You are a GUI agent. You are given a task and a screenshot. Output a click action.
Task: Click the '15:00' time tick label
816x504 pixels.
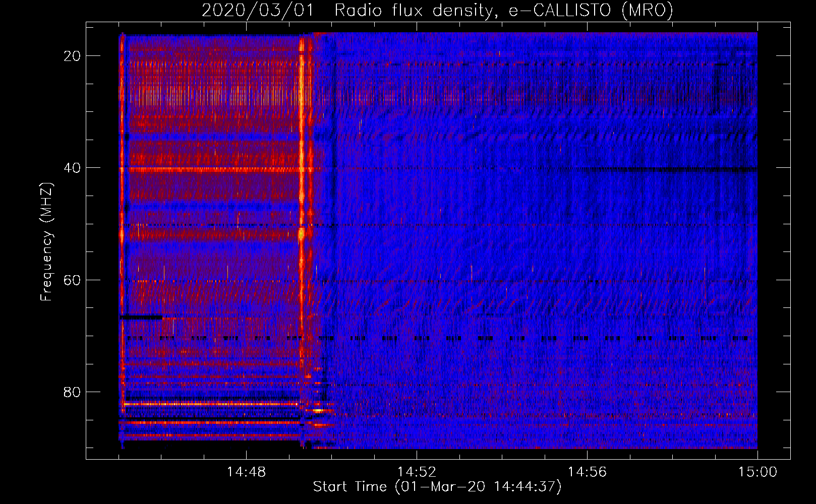(757, 472)
